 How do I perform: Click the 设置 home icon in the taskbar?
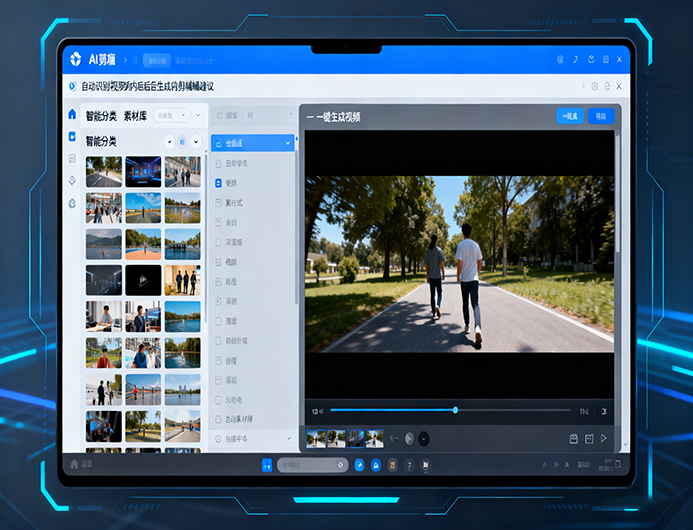coord(74,464)
